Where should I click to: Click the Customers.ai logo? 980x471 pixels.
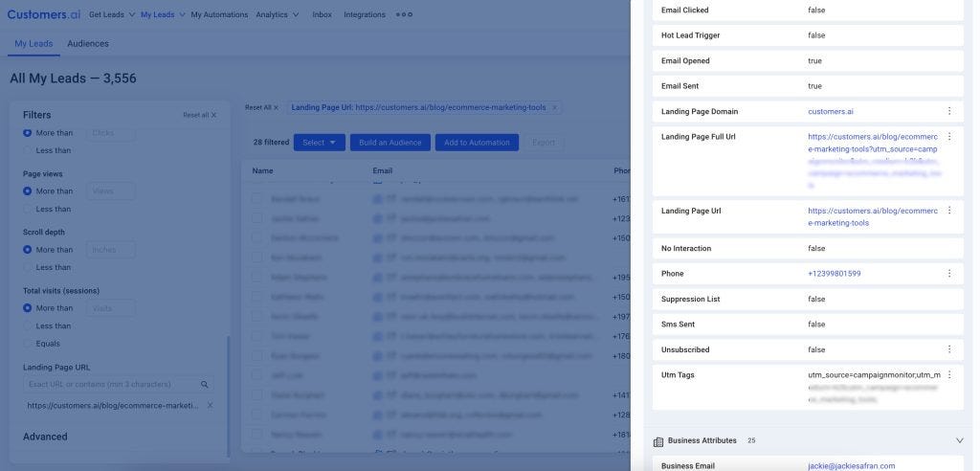click(x=44, y=14)
